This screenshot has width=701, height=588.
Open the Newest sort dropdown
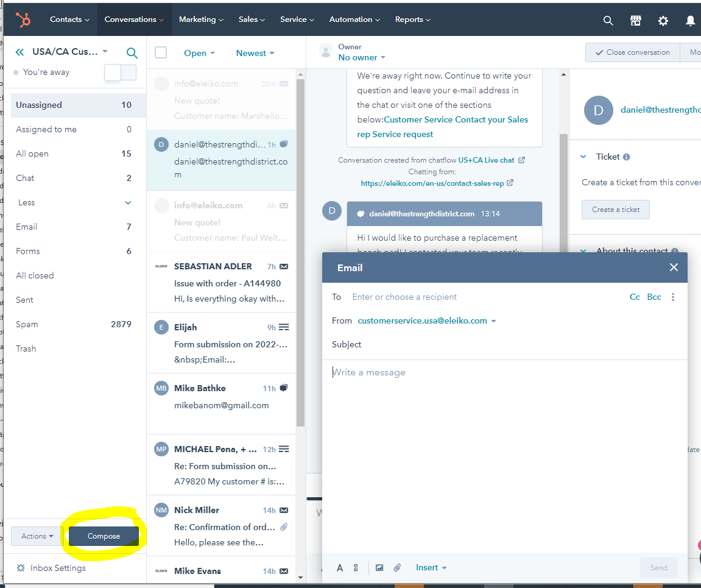point(255,53)
